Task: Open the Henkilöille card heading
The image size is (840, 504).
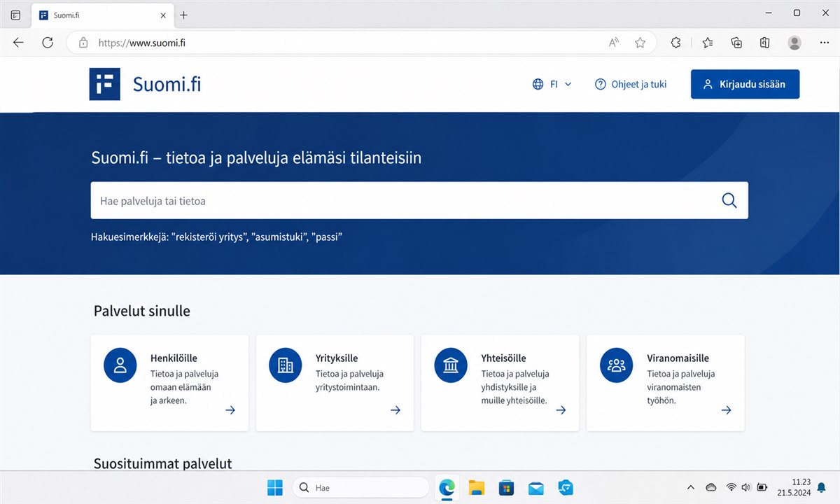Action: [174, 358]
